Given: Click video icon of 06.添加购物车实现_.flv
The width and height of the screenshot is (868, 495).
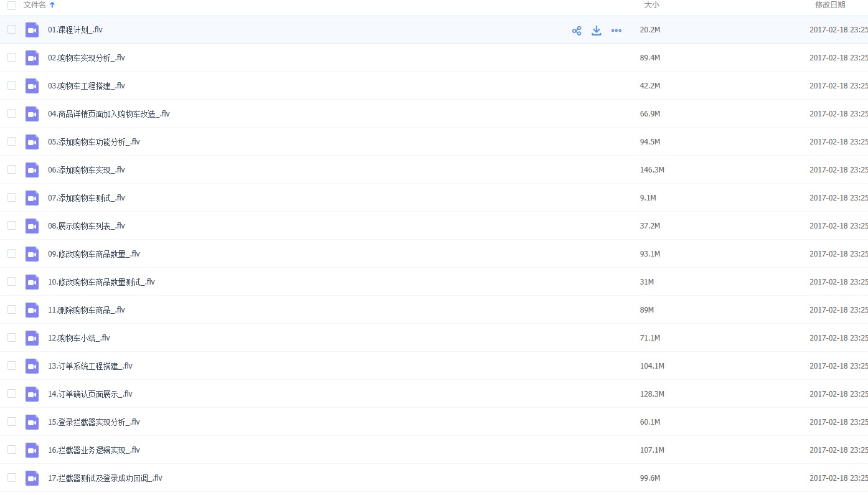Looking at the screenshot, I should (x=32, y=170).
